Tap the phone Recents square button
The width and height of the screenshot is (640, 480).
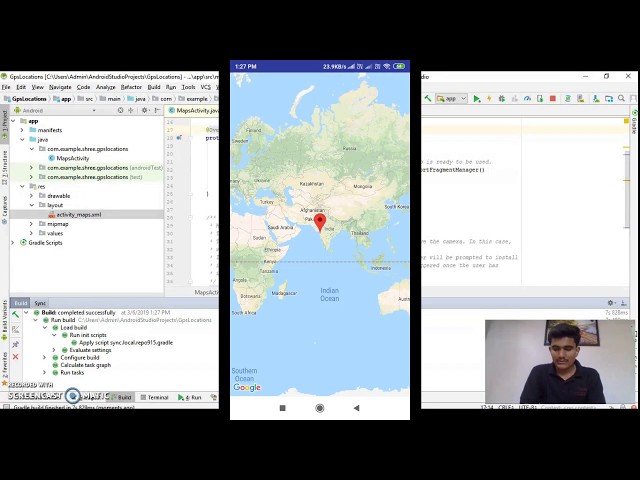282,408
